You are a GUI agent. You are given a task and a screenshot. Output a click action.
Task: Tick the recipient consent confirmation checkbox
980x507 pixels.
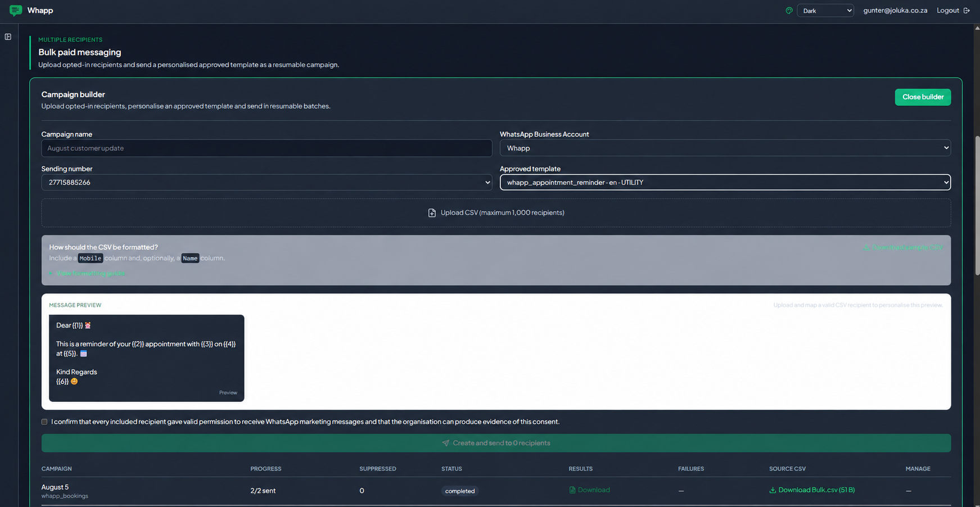[x=44, y=422]
